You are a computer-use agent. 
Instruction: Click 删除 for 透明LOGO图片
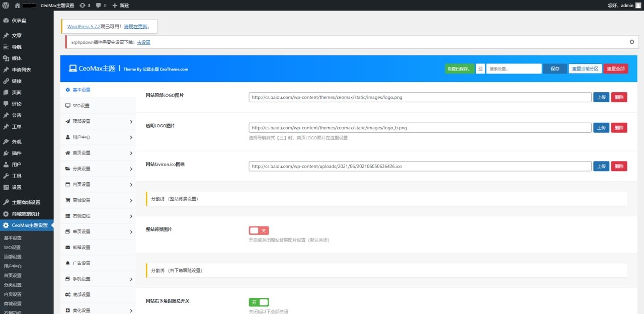pyautogui.click(x=619, y=128)
